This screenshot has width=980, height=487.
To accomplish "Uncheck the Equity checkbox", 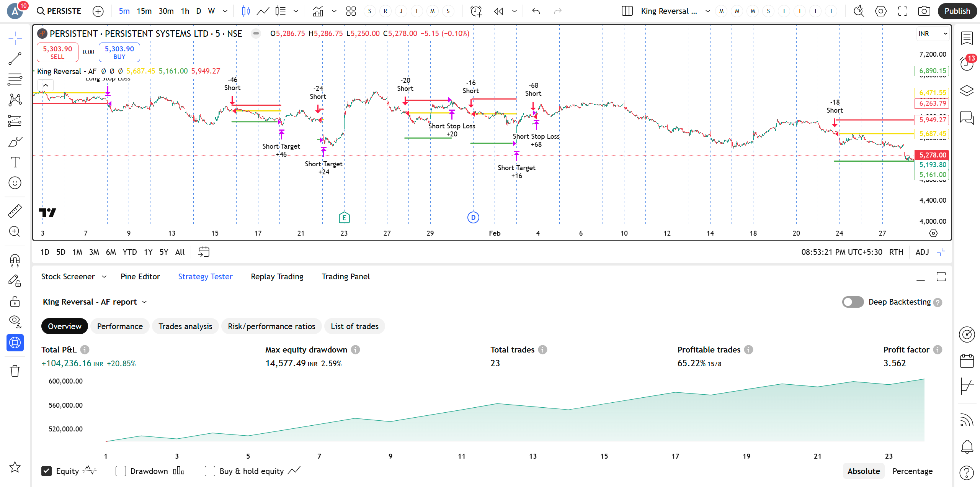I will pyautogui.click(x=46, y=471).
